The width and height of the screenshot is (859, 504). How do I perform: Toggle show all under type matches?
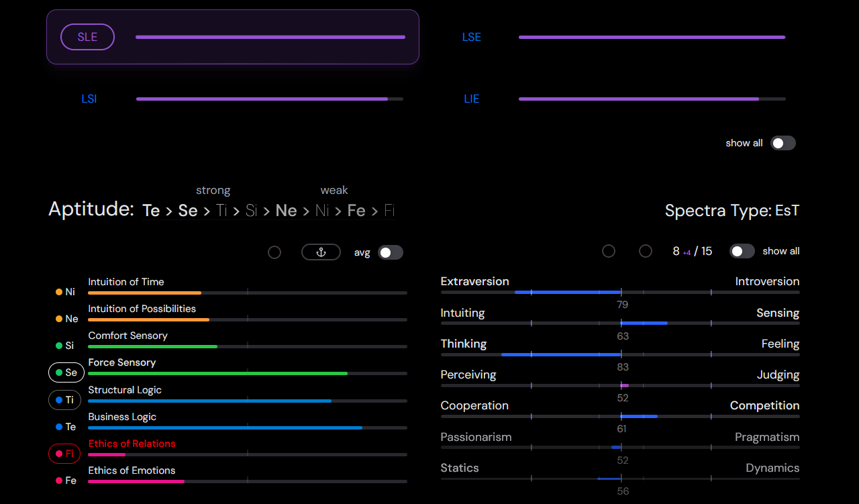[783, 143]
